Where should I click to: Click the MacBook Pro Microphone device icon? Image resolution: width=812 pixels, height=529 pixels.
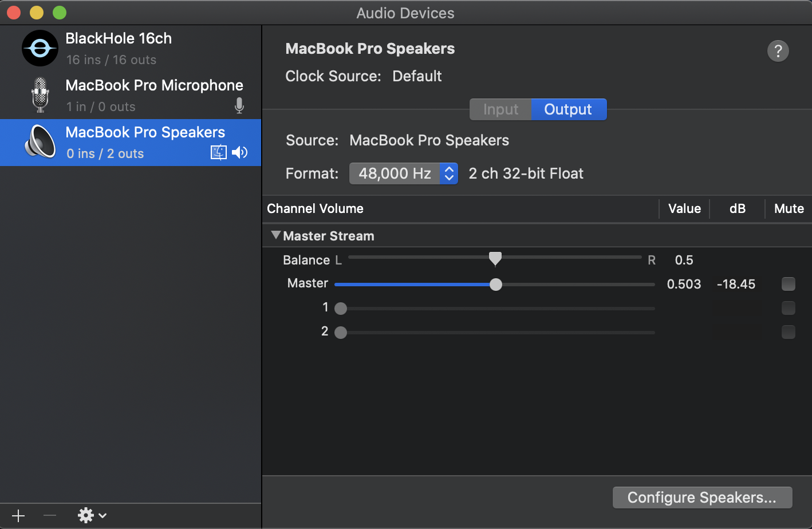40,95
